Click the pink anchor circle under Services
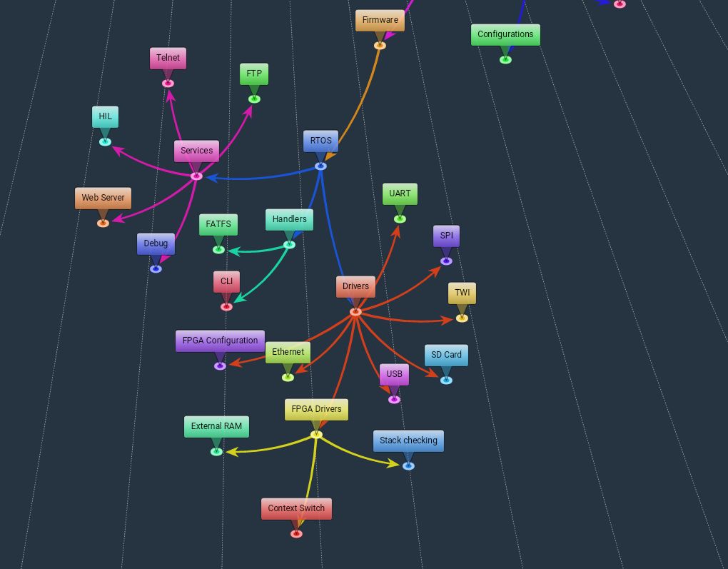728x569 pixels. coord(196,176)
